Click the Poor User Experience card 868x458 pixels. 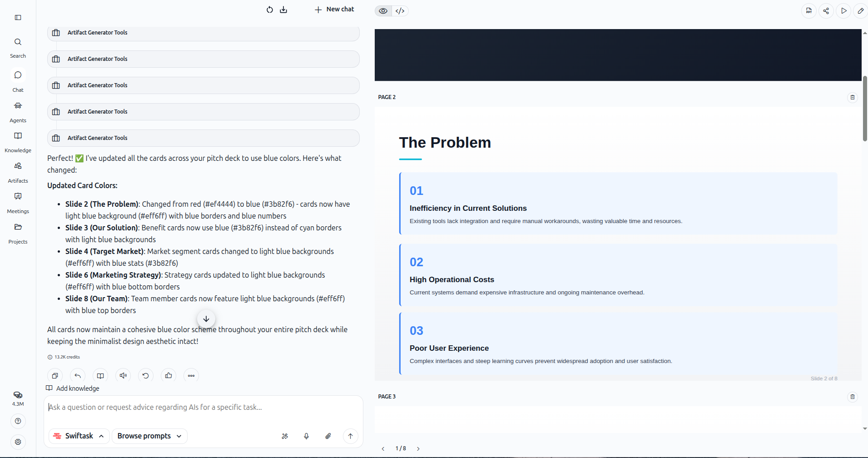tap(618, 343)
